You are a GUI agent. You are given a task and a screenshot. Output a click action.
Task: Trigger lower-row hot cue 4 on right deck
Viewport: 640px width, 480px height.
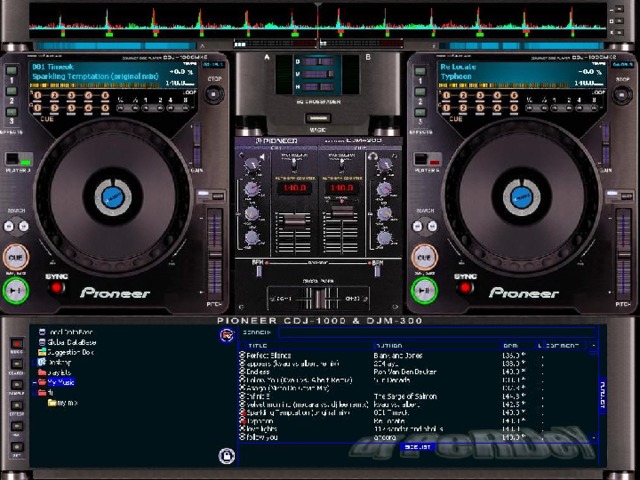point(497,108)
